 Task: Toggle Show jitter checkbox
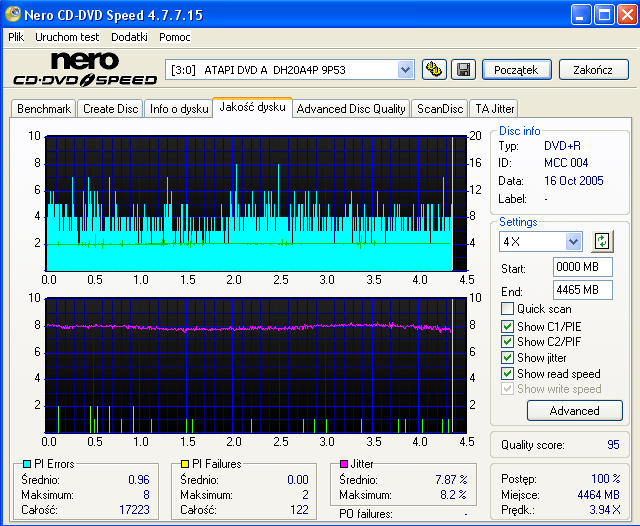(507, 358)
